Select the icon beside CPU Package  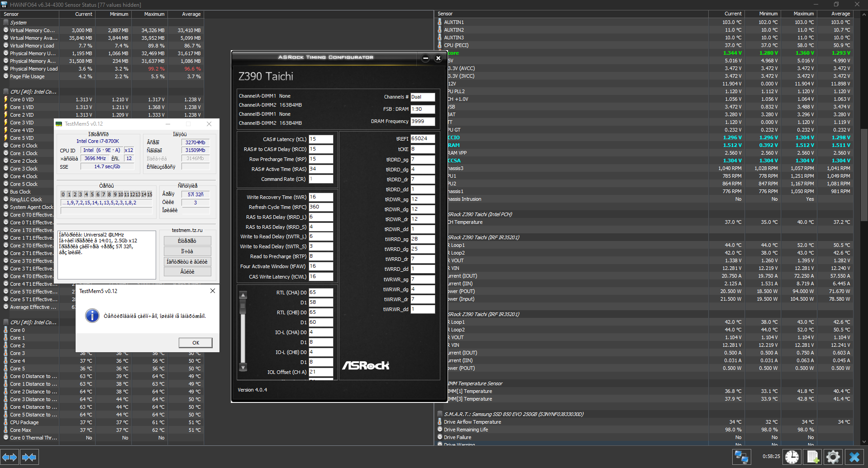tap(6, 422)
